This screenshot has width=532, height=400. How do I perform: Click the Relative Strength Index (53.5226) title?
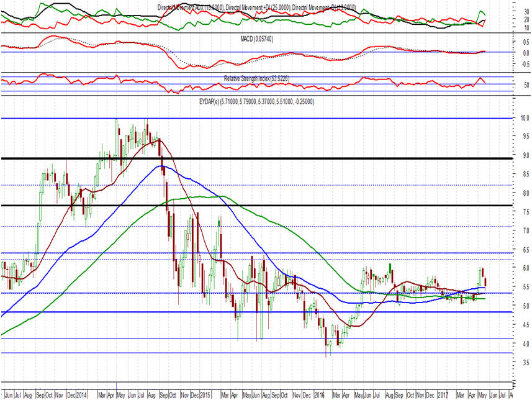click(x=256, y=78)
